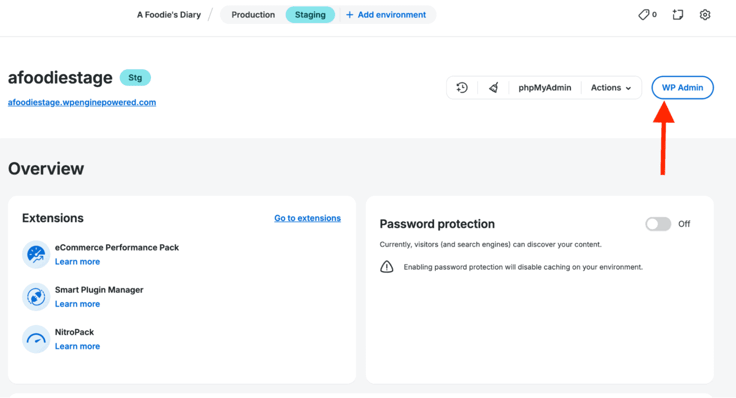Click the afoodiestage heading

[x=60, y=77]
